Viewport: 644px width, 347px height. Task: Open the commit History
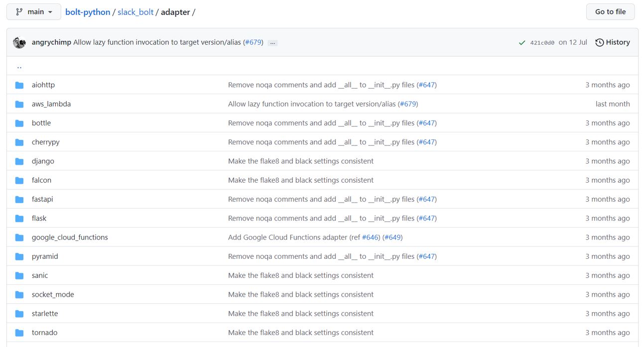point(613,42)
